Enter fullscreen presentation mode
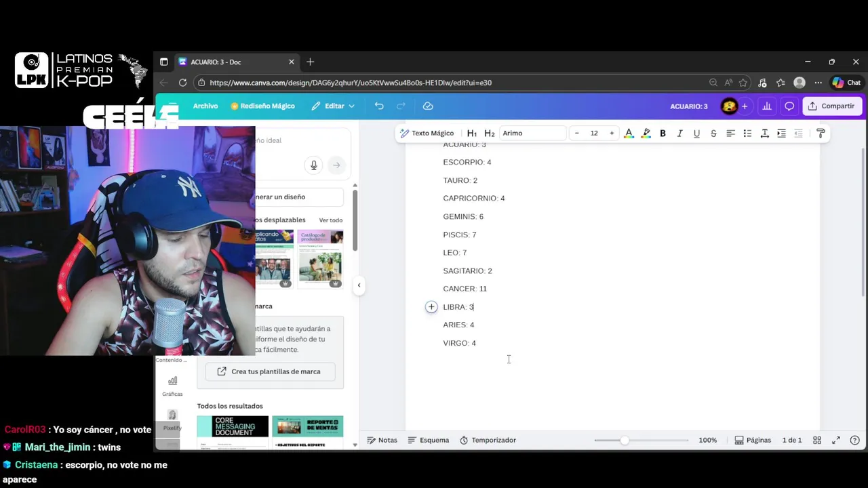The width and height of the screenshot is (868, 488). point(836,440)
